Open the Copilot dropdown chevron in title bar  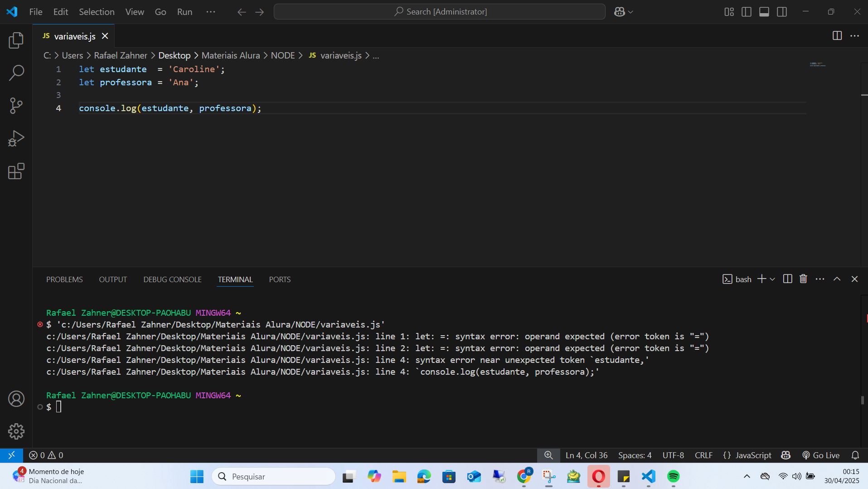tap(630, 12)
